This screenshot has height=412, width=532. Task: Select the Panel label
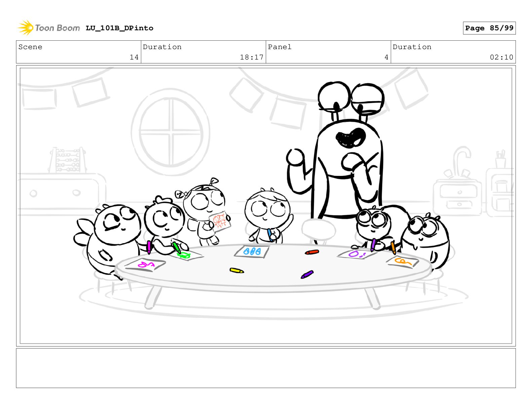pyautogui.click(x=279, y=47)
